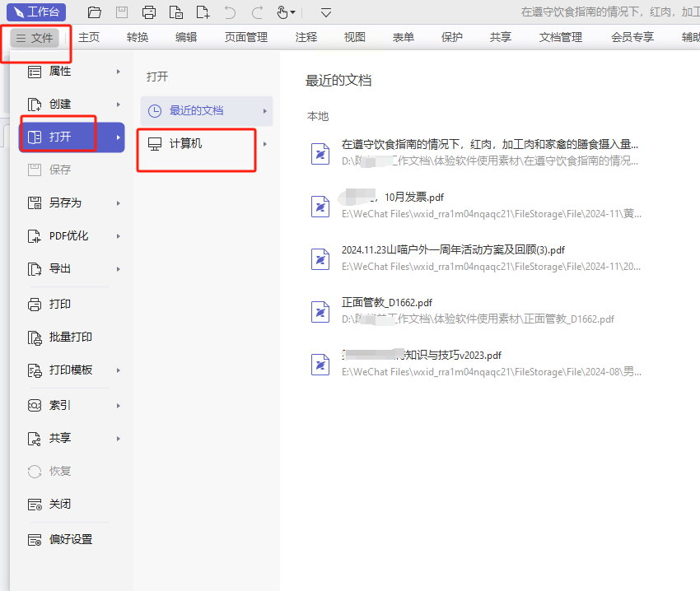Click the 文件 menu button
This screenshot has height=591, width=700.
(x=35, y=38)
